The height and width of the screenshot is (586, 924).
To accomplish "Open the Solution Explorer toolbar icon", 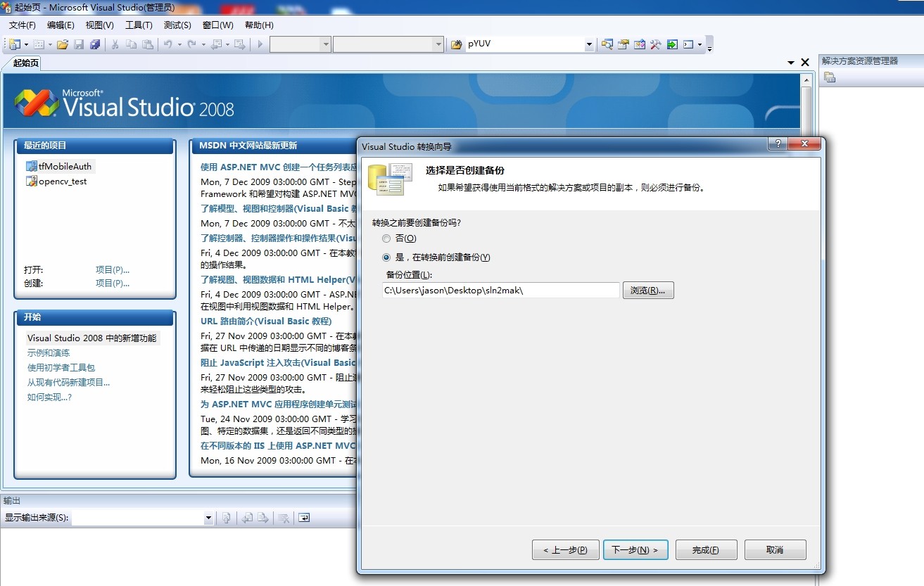I will (x=607, y=44).
